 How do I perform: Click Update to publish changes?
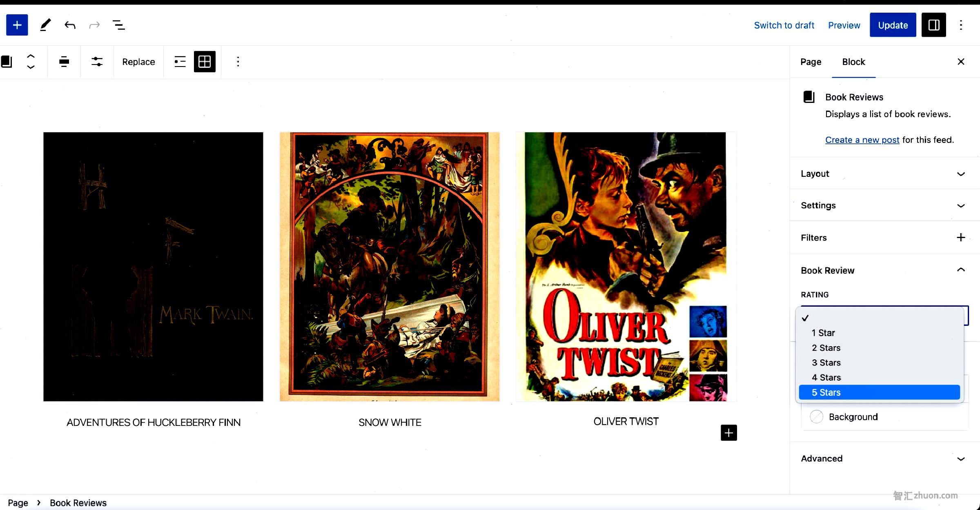click(893, 24)
